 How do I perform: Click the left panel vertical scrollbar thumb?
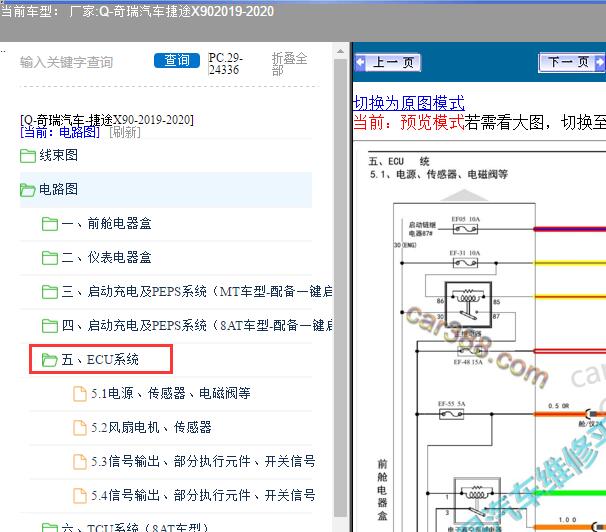tap(340, 287)
